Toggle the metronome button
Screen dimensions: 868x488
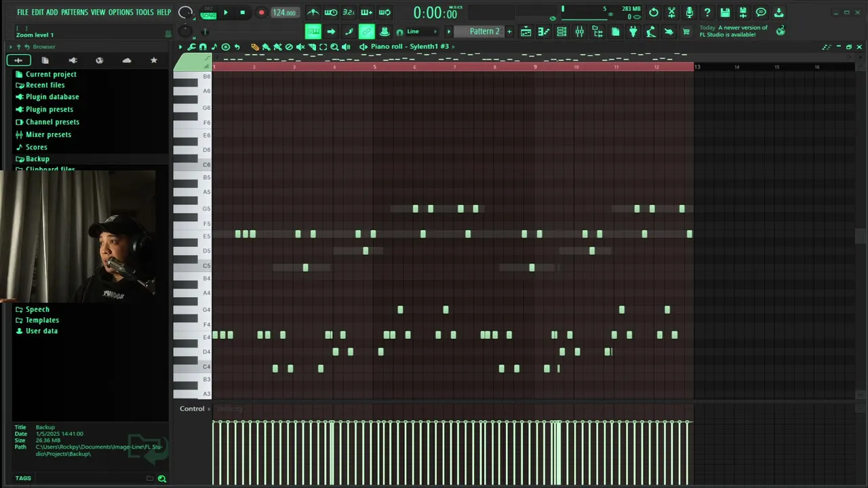coord(313,12)
